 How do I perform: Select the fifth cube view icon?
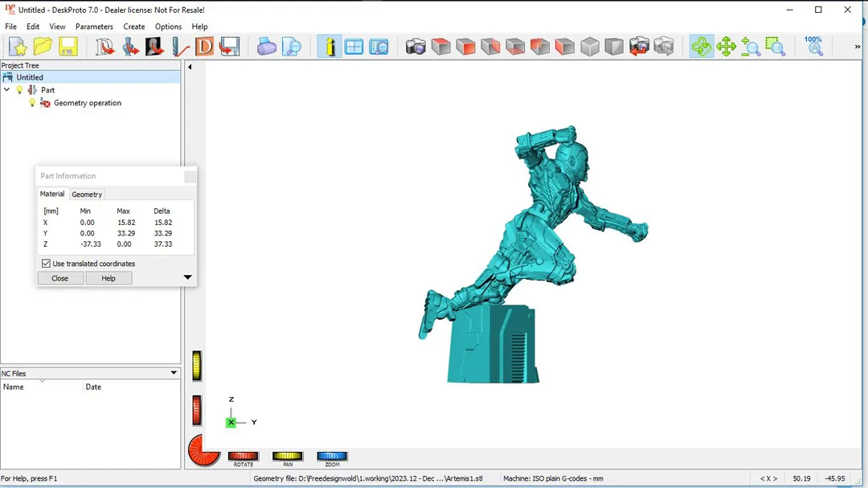point(540,47)
